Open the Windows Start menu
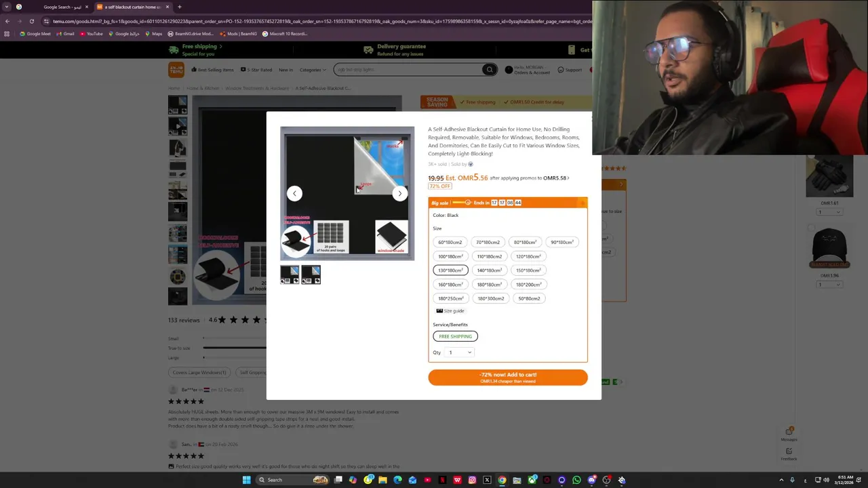Screen dimensions: 868x488 click(x=247, y=480)
